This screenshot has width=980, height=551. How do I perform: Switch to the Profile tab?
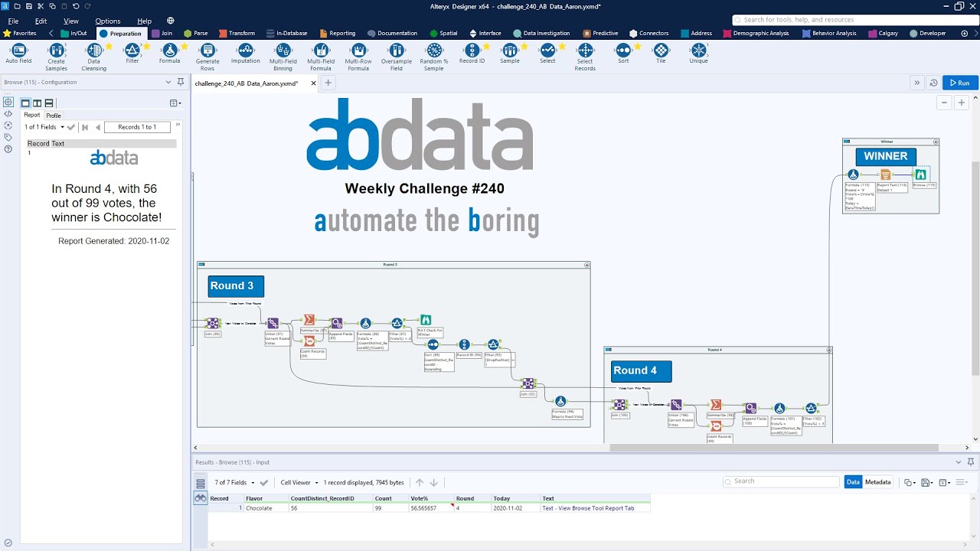pos(54,116)
